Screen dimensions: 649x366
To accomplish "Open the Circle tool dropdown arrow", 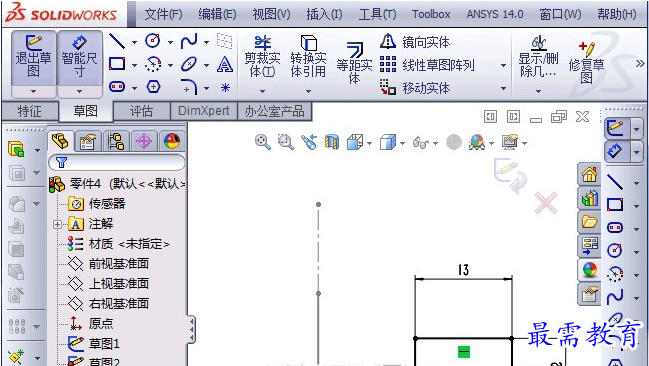I will (x=170, y=42).
